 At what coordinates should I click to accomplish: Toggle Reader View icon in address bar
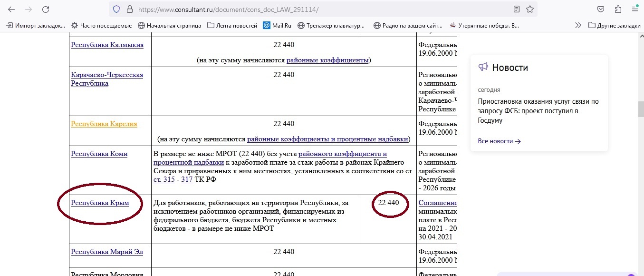[517, 10]
